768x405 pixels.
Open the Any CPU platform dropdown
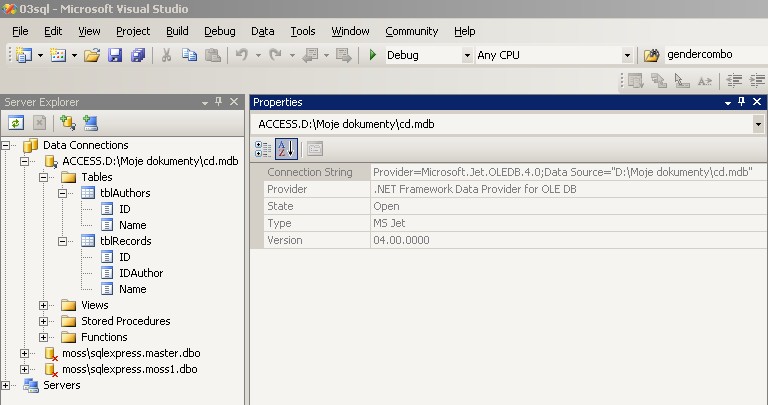coord(627,55)
